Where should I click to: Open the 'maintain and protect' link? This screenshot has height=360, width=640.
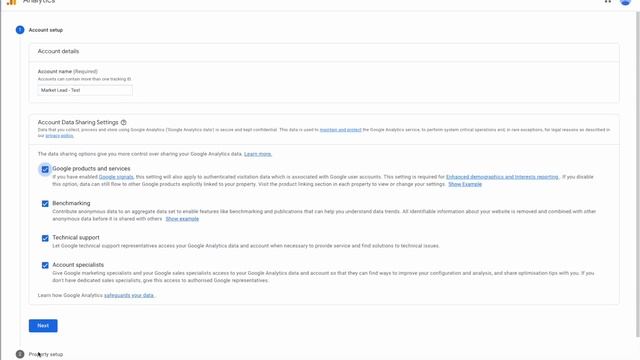[x=340, y=130]
